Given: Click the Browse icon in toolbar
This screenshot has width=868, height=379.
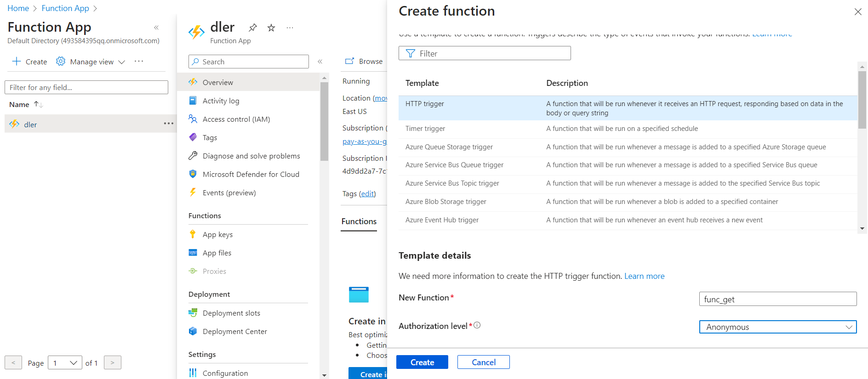Looking at the screenshot, I should 350,61.
